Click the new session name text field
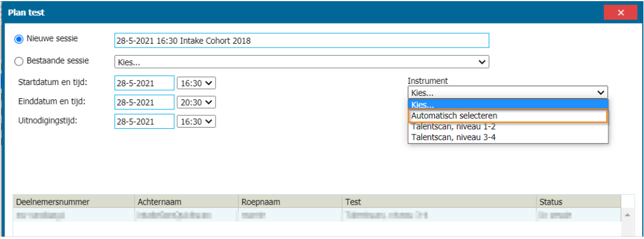This screenshot has height=239, width=644. (301, 40)
